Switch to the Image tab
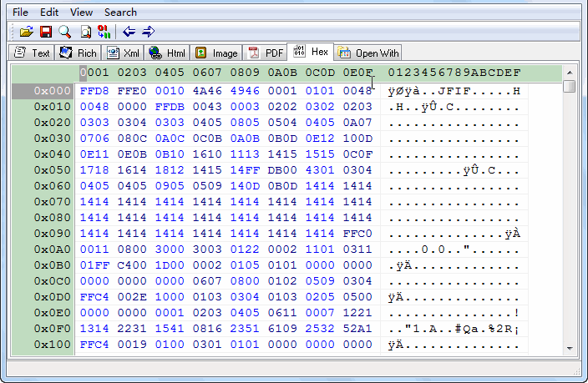Image resolution: width=588 pixels, height=383 pixels. click(x=216, y=53)
